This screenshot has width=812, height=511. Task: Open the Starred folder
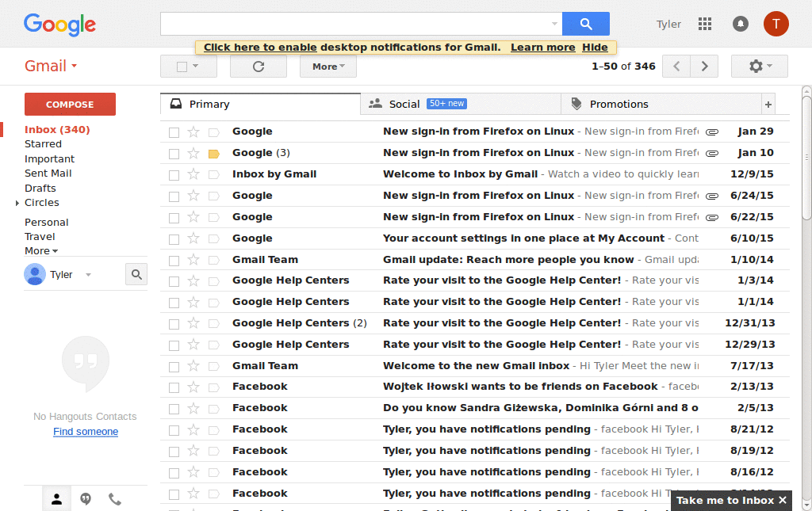pos(43,143)
